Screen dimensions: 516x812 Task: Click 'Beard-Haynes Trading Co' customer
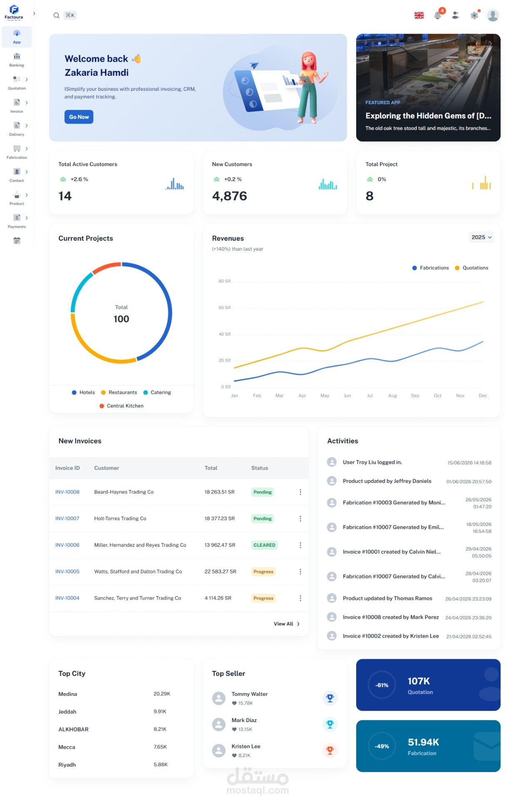pos(124,492)
